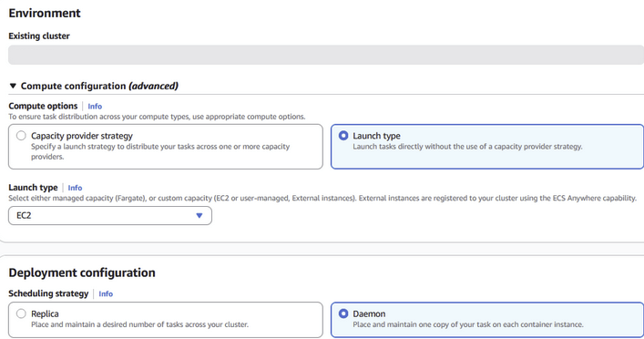This screenshot has height=339, width=644.
Task: Select the Launch type radio option
Action: pos(343,136)
